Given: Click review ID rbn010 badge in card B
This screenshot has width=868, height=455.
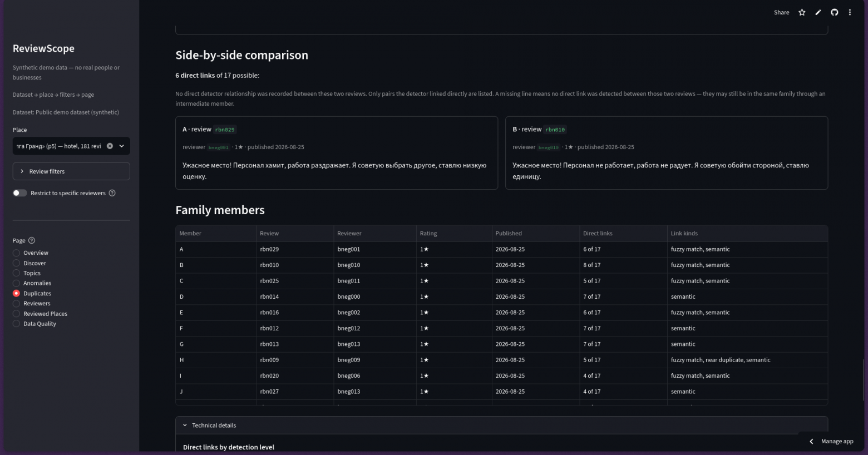Looking at the screenshot, I should (x=555, y=130).
